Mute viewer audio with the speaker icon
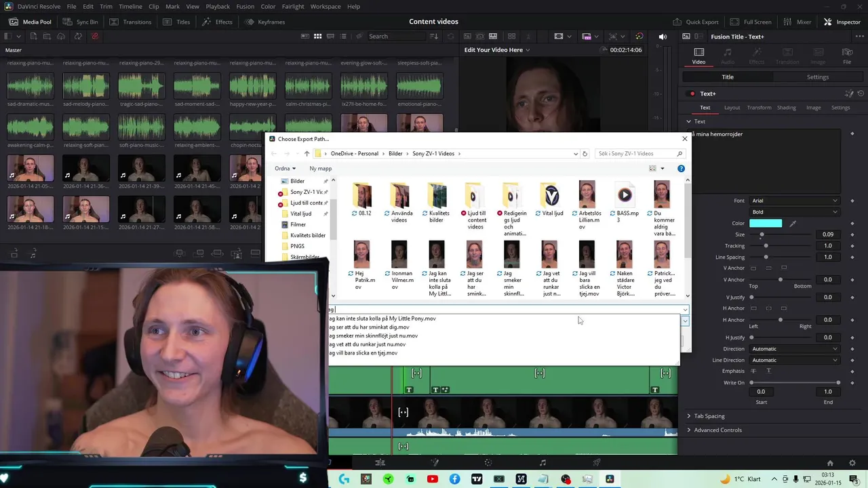This screenshot has width=868, height=488. 663,36
